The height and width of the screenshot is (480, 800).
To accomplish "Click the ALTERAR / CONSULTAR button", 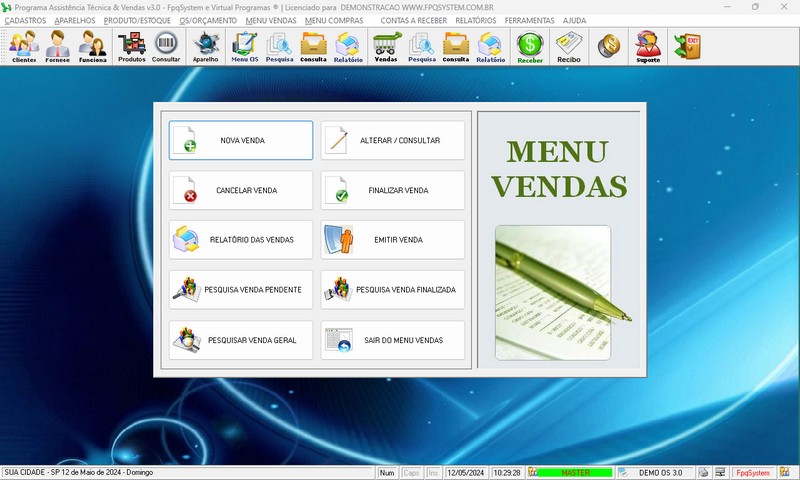I will [393, 140].
